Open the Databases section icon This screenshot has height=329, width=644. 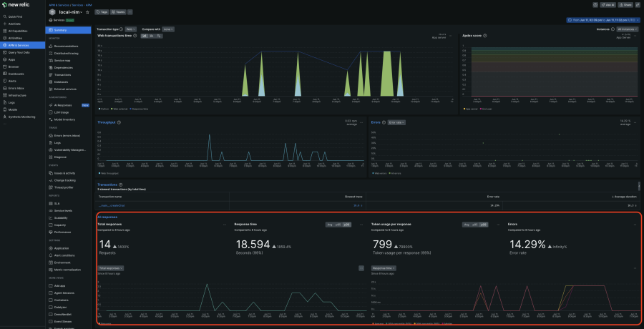[x=51, y=82]
